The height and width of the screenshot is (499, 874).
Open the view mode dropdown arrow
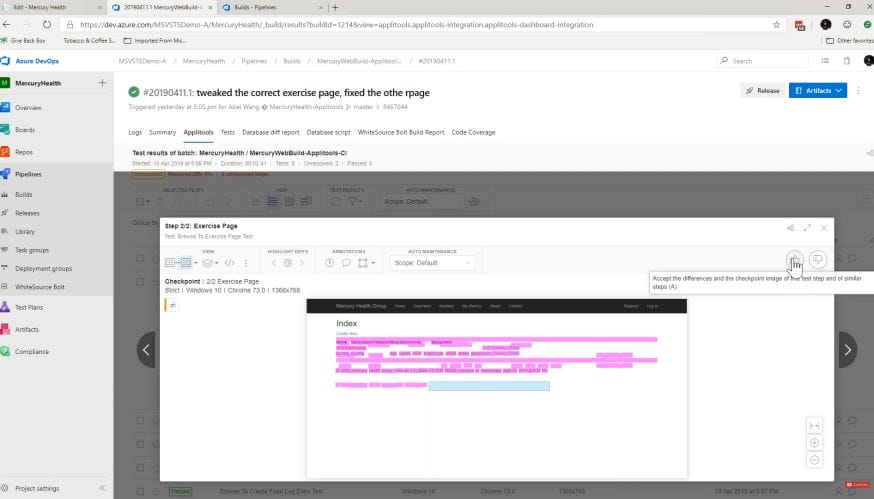[196, 263]
